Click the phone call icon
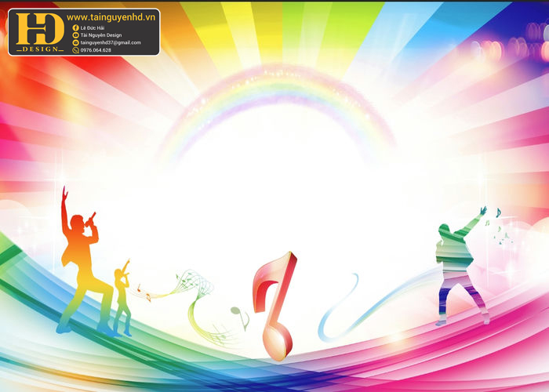549x392 pixels. click(75, 50)
